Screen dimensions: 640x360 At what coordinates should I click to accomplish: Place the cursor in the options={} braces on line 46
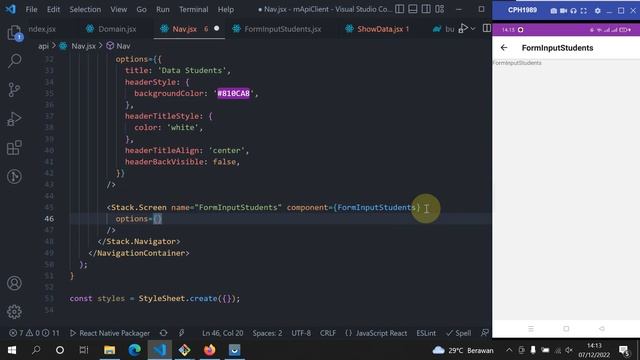[158, 219]
